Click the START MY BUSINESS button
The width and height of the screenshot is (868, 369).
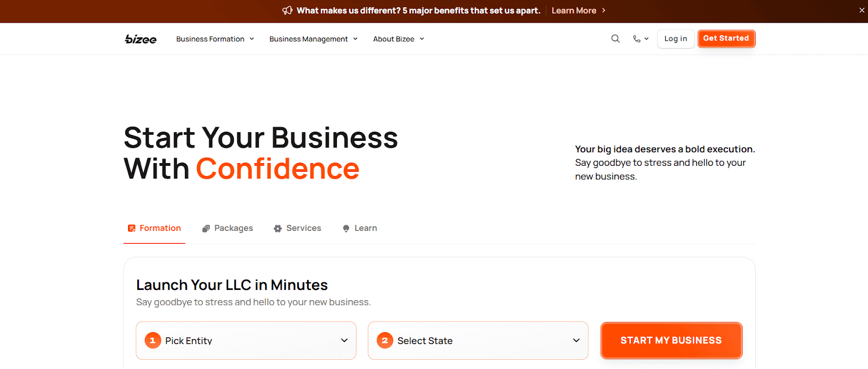671,340
